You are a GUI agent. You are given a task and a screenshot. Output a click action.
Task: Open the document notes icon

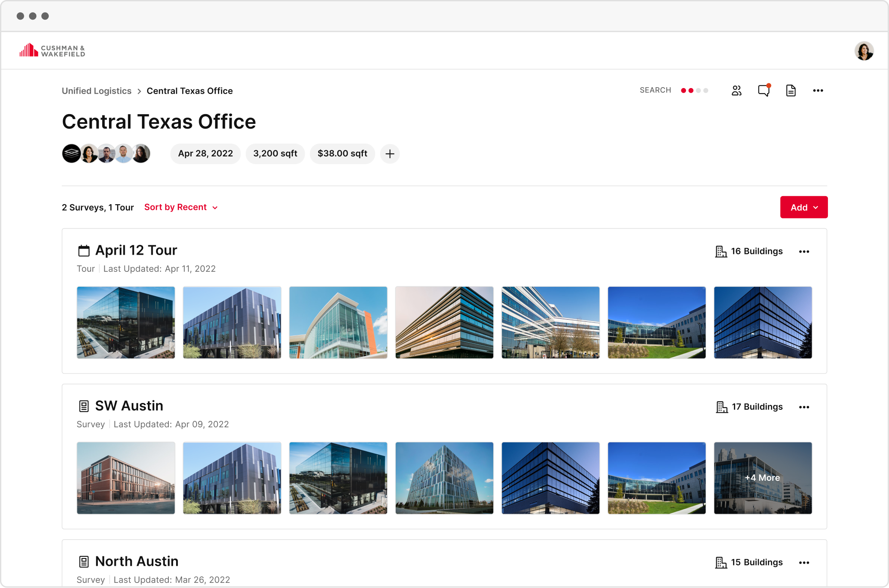pos(791,91)
